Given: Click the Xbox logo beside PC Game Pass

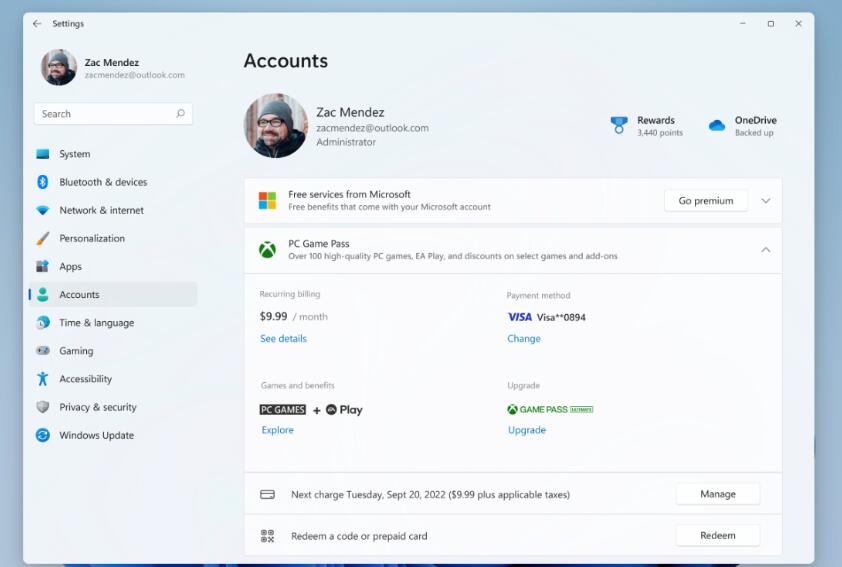Looking at the screenshot, I should (x=267, y=250).
